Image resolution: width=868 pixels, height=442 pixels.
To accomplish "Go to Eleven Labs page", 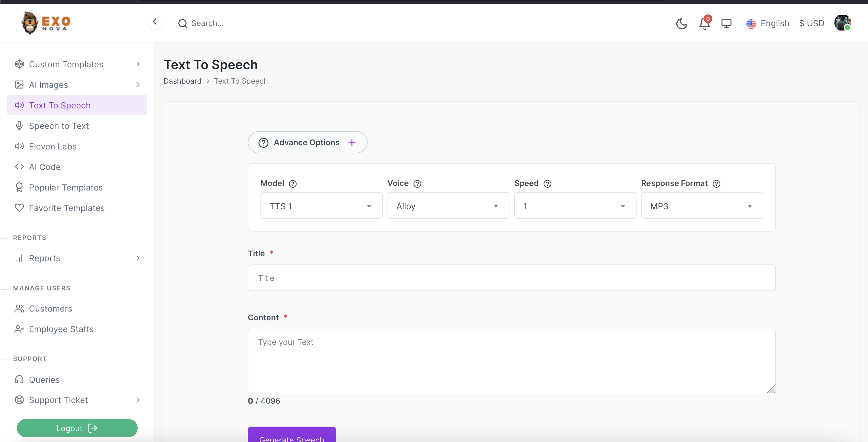I will point(53,146).
